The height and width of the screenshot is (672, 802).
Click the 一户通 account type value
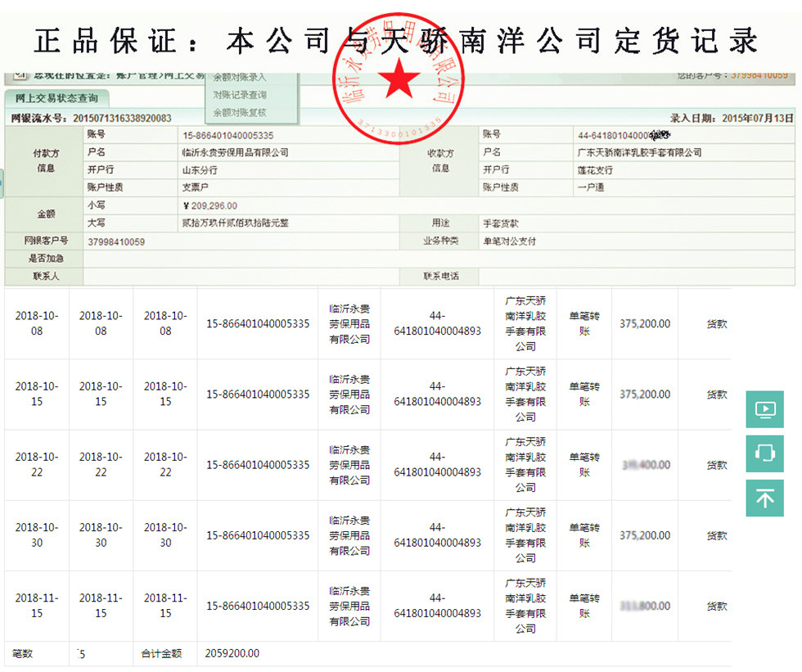tap(591, 187)
